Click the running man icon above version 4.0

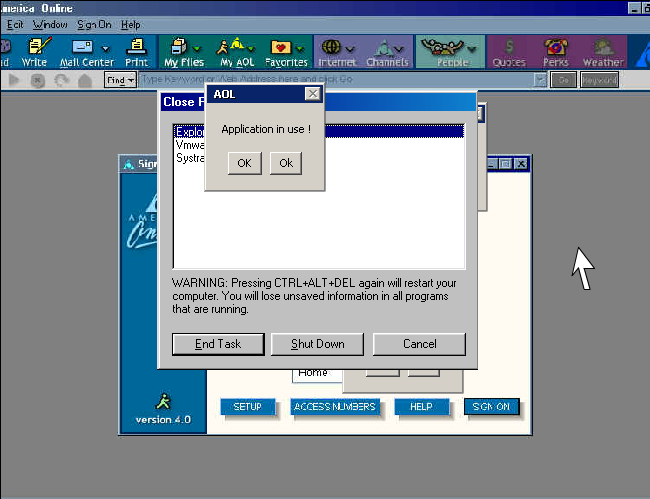tap(163, 401)
